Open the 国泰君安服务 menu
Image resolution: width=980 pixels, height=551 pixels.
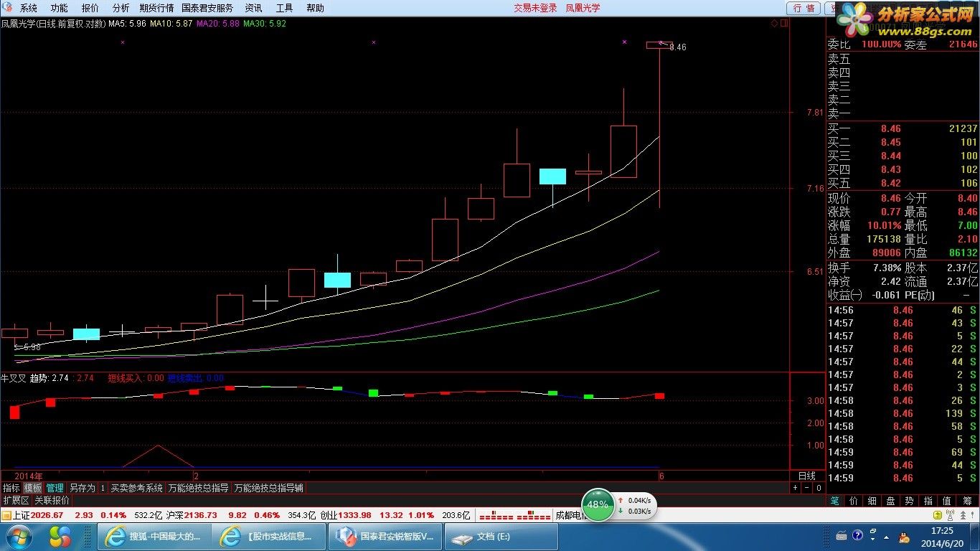(207, 8)
